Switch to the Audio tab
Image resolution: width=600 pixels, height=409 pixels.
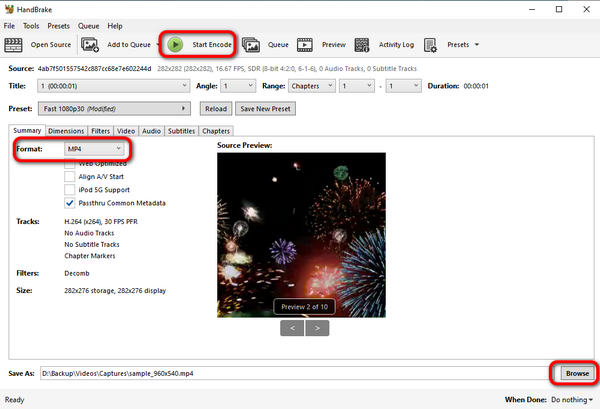(x=152, y=131)
